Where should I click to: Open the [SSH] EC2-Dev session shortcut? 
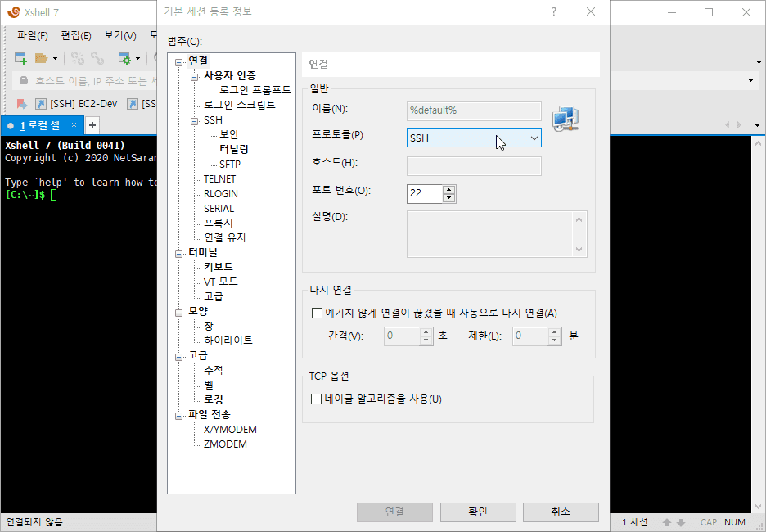77,104
